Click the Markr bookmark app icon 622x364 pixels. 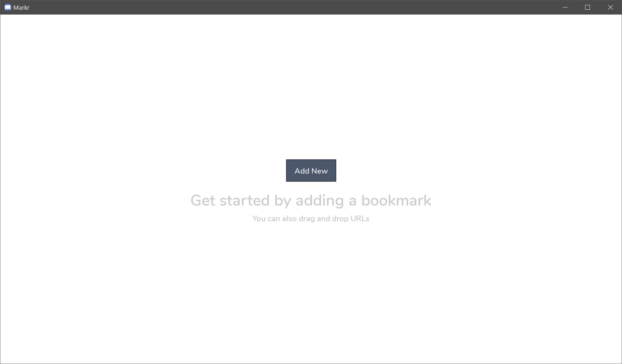[7, 7]
